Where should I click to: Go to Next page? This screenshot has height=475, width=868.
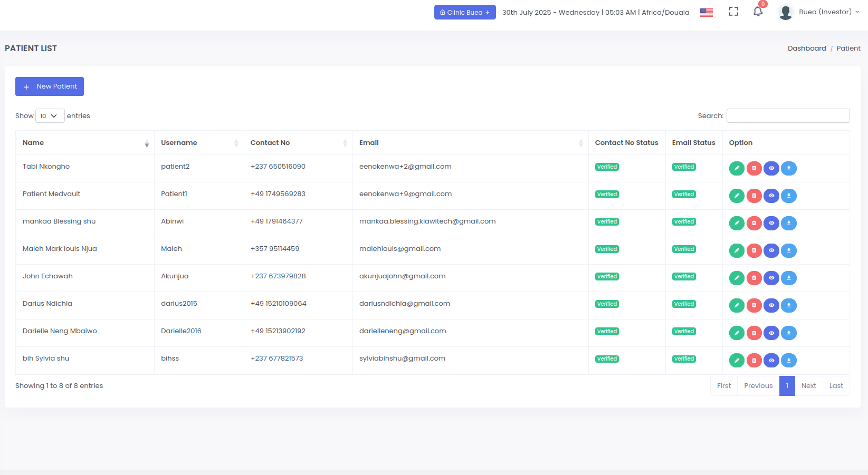point(808,386)
